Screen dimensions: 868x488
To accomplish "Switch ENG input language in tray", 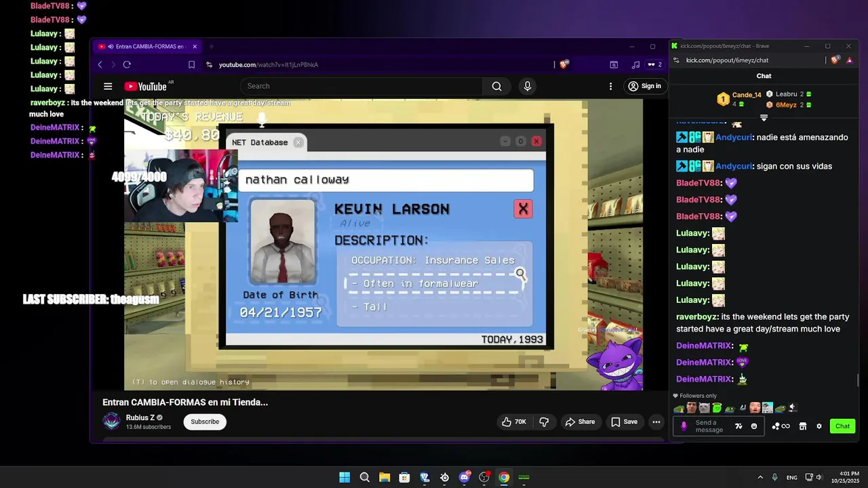I will (791, 477).
